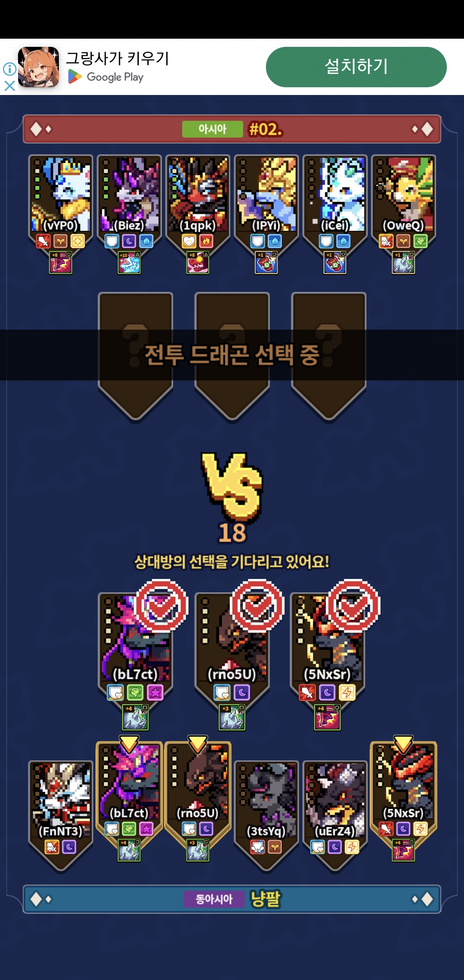Viewport: 464px width, 980px height.
Task: Tap the fire attribute icon on 1qpk card
Action: pyautogui.click(x=206, y=241)
